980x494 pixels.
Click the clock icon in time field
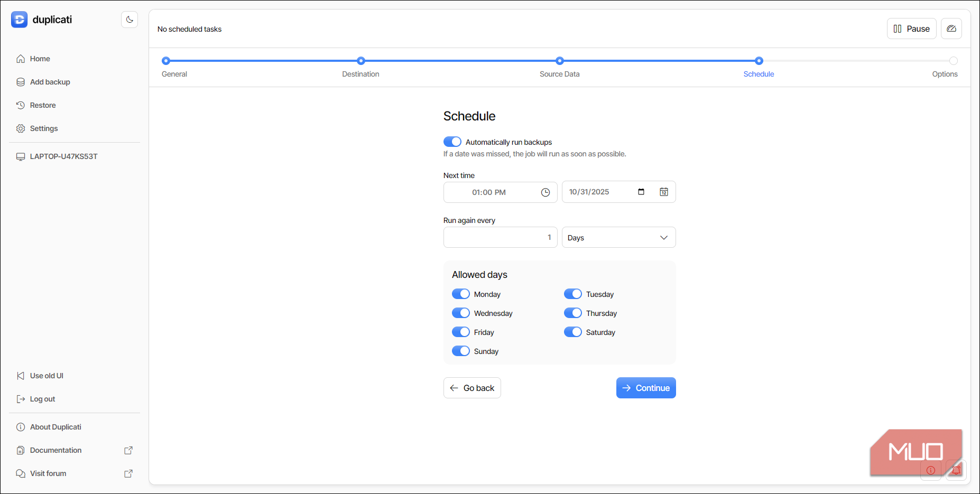(546, 192)
